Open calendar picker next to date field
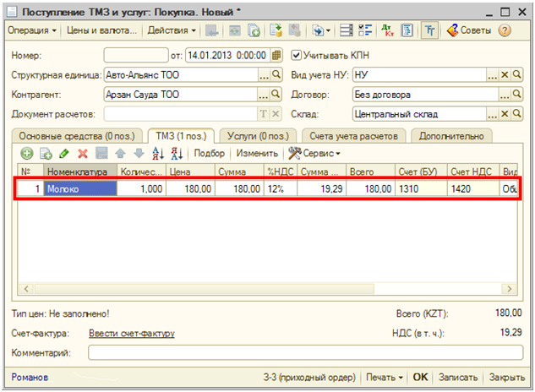The height and width of the screenshot is (392, 535). click(276, 56)
